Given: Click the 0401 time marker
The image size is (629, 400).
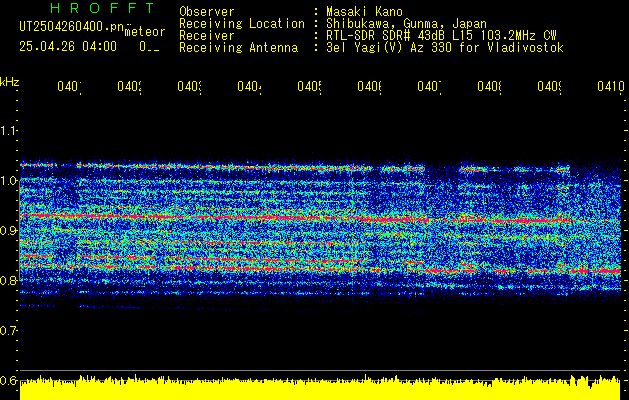Looking at the screenshot, I should point(69,86).
